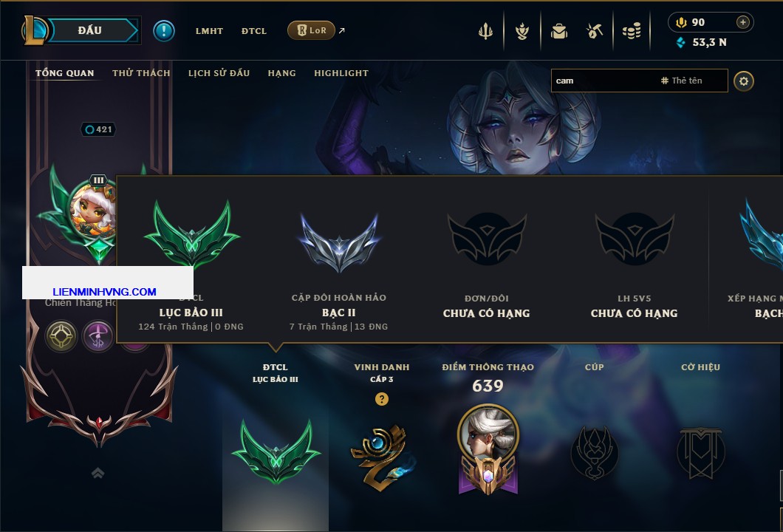Click the blue exclamation notification icon
This screenshot has height=532, width=783.
pos(164,30)
